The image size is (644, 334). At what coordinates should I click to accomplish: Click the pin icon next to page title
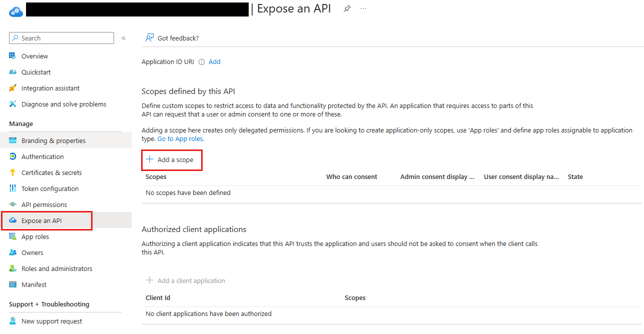coord(347,9)
